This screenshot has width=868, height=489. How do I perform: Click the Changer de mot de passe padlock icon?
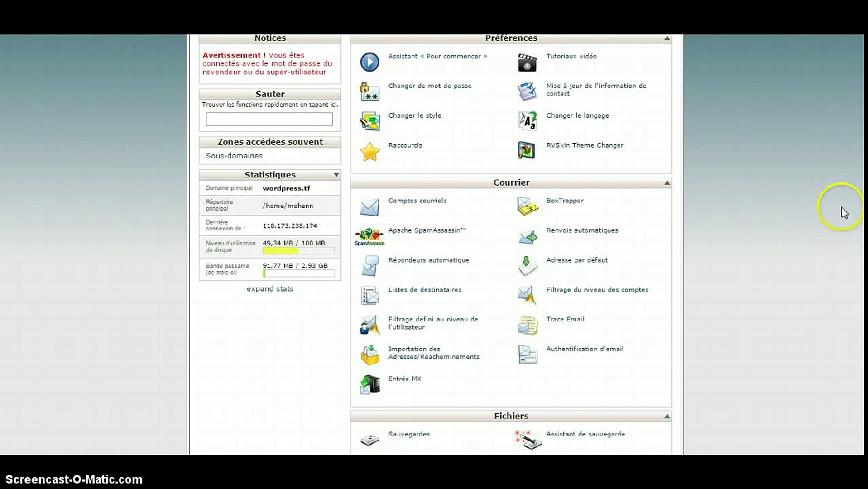pyautogui.click(x=369, y=91)
